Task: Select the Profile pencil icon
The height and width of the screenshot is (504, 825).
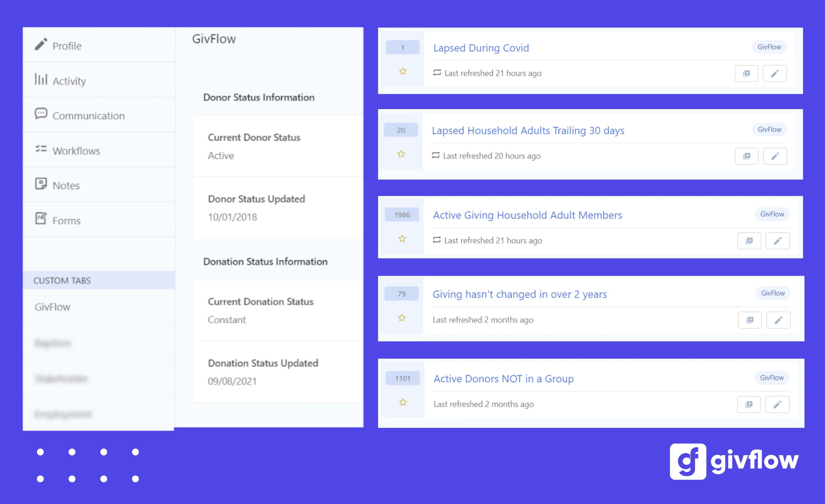Action: [40, 44]
